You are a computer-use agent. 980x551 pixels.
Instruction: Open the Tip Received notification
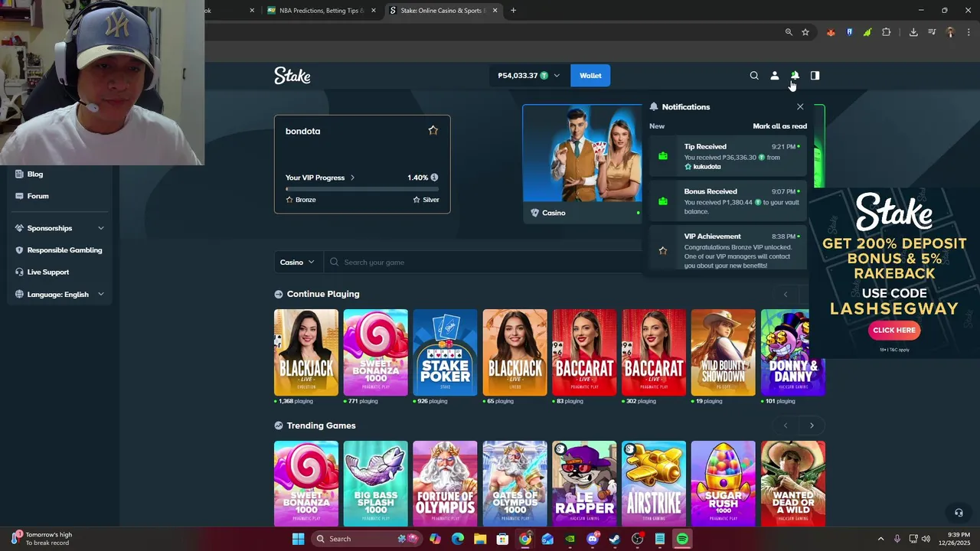coord(728,156)
